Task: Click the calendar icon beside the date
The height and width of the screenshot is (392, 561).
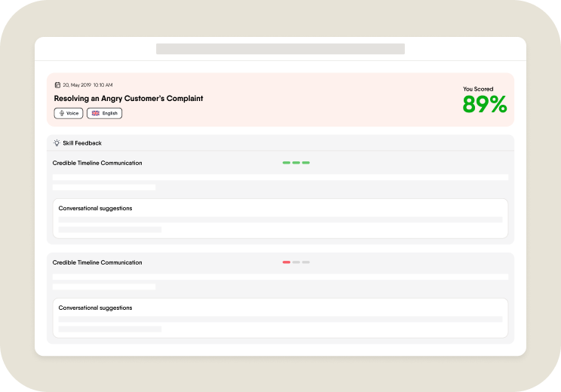Action: (57, 85)
